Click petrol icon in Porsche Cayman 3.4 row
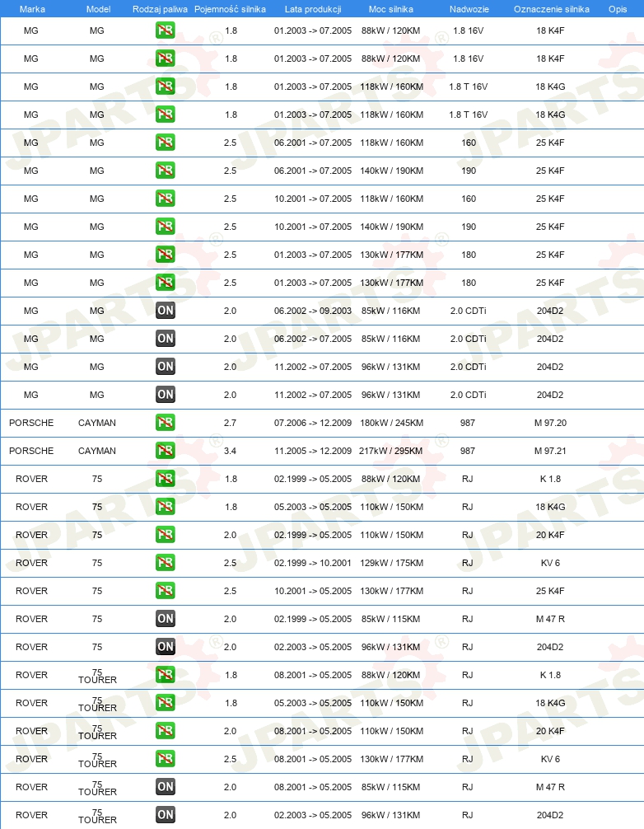This screenshot has height=829, width=644. (166, 451)
